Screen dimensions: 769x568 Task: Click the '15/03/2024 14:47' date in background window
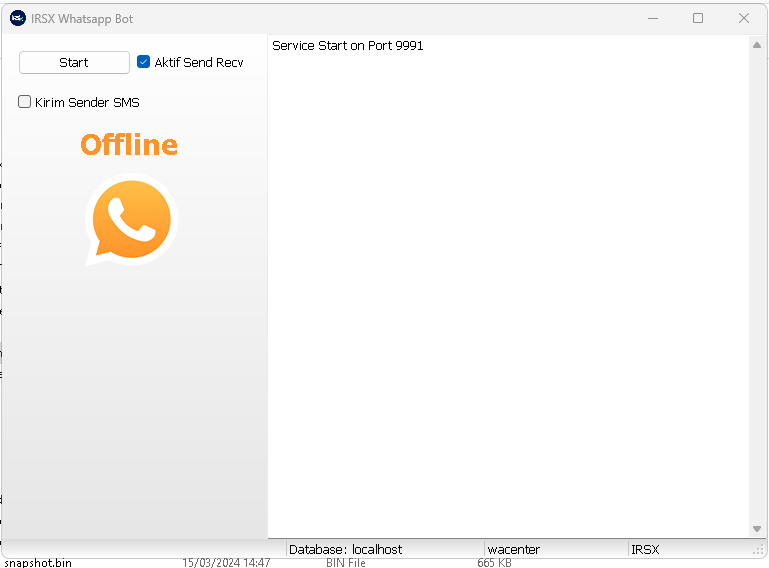226,563
